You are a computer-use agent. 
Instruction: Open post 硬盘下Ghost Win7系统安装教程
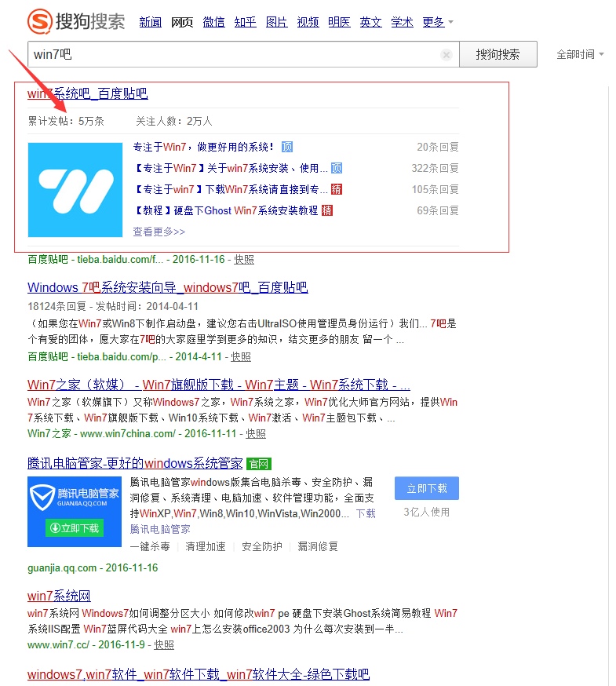[x=226, y=210]
